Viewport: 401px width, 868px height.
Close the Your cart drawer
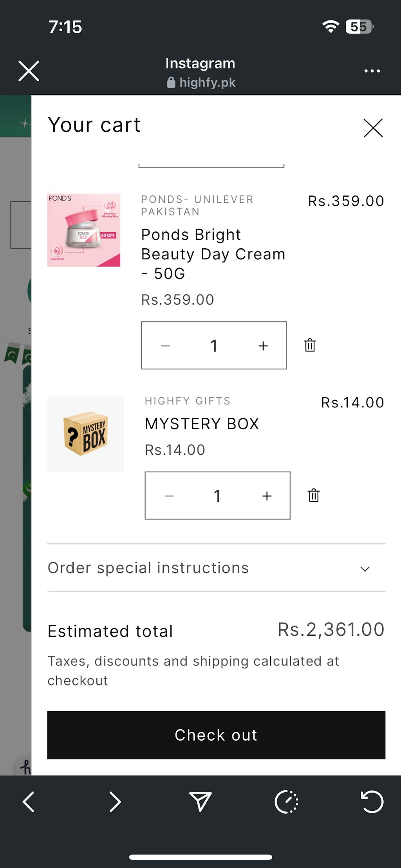point(373,128)
